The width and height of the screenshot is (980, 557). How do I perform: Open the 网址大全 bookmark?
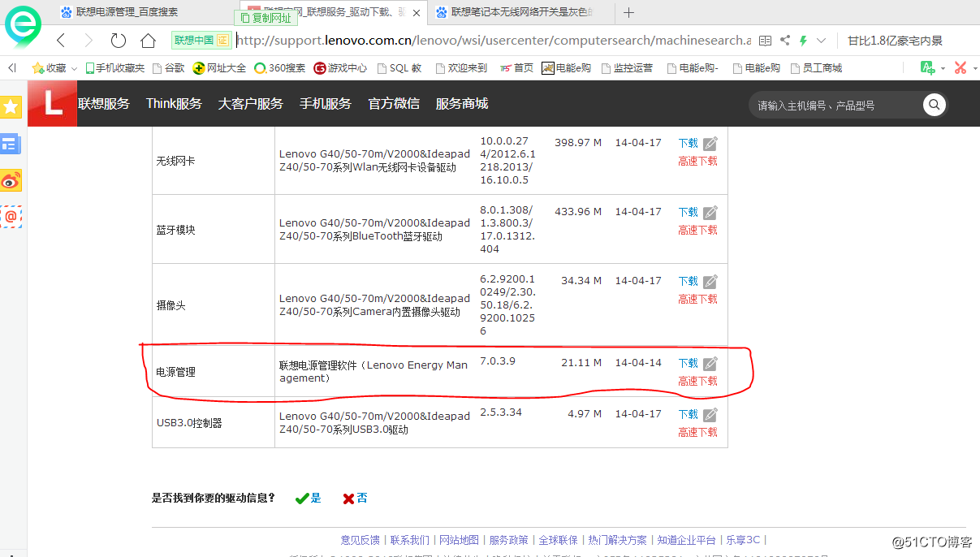(219, 68)
